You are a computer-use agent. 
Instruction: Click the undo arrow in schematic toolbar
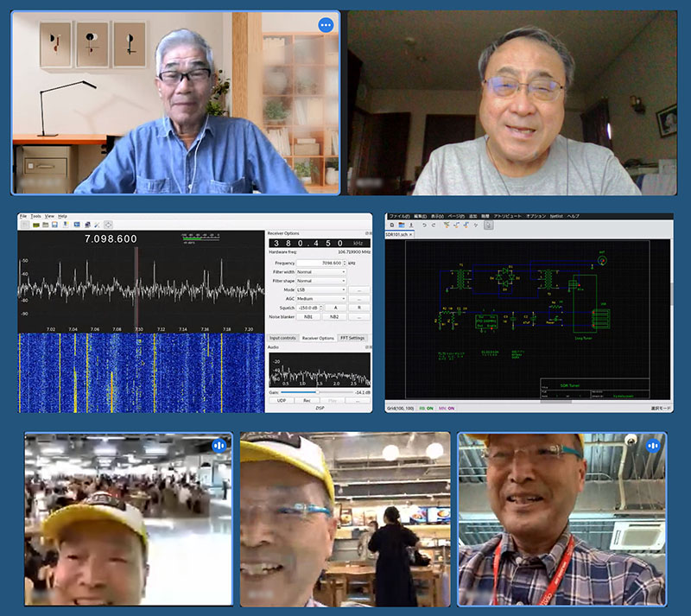coord(424,225)
